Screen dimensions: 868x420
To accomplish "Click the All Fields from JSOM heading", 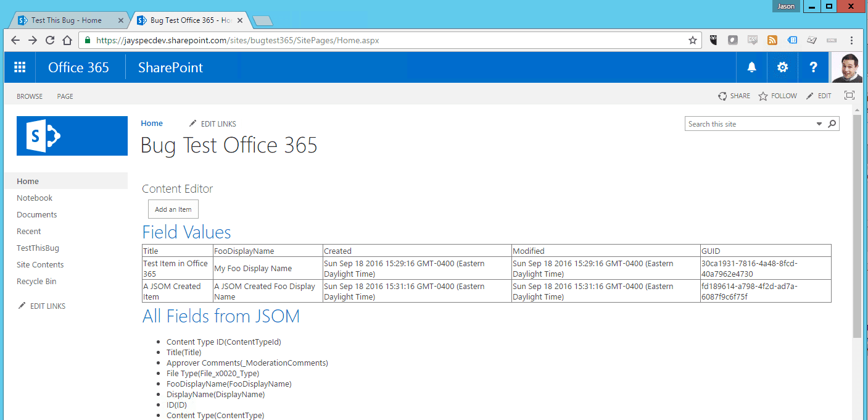I will tap(221, 316).
